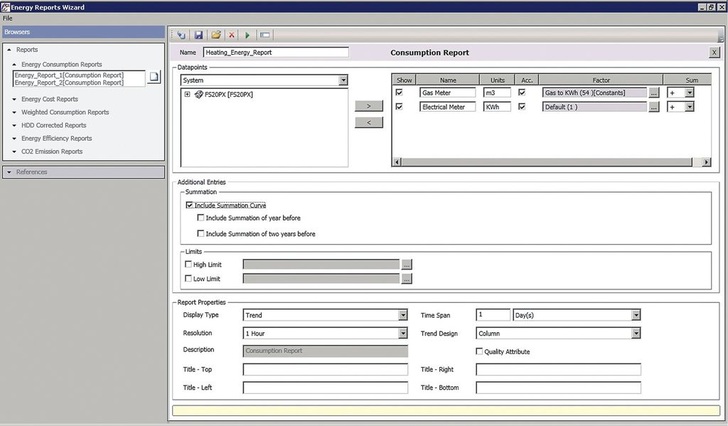Enable the High Limit checkbox
The image size is (728, 426).
[x=188, y=264]
